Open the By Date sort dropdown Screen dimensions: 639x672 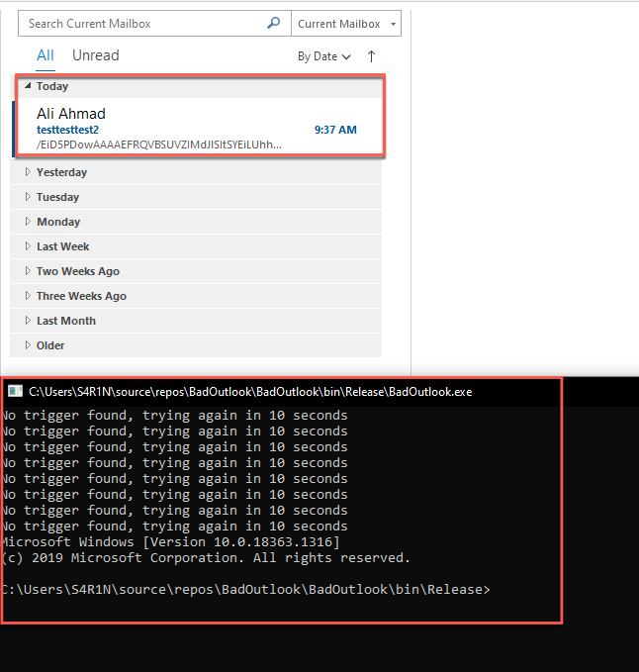(x=324, y=56)
